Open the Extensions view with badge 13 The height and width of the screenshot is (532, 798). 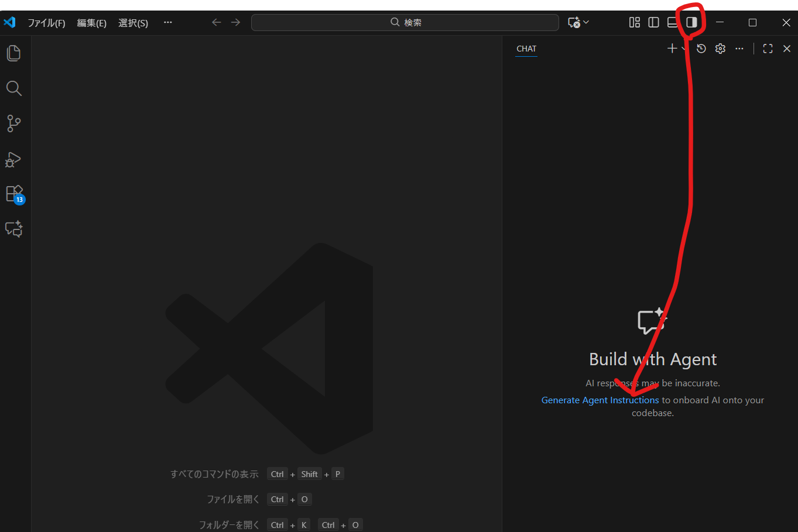(x=15, y=194)
